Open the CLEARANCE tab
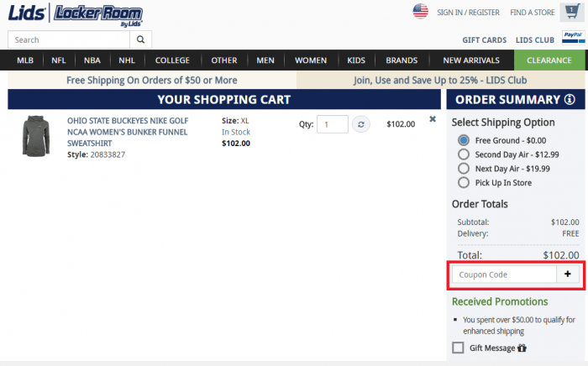This screenshot has width=588, height=366. 549,60
